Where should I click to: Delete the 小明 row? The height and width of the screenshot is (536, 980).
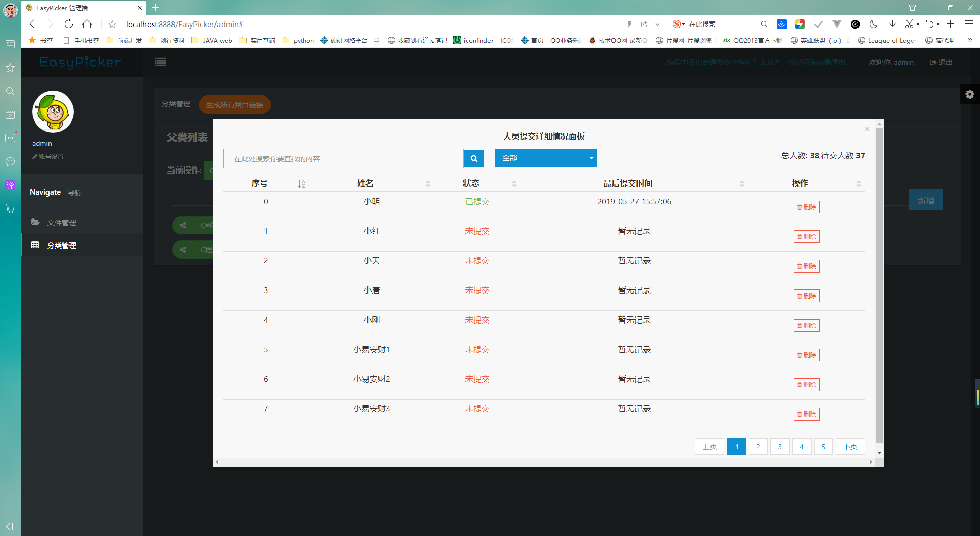(806, 207)
